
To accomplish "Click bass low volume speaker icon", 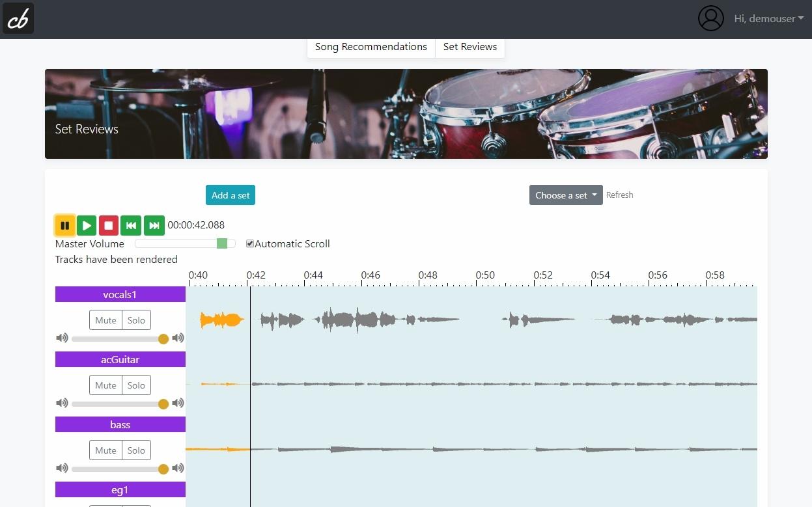I will (62, 468).
